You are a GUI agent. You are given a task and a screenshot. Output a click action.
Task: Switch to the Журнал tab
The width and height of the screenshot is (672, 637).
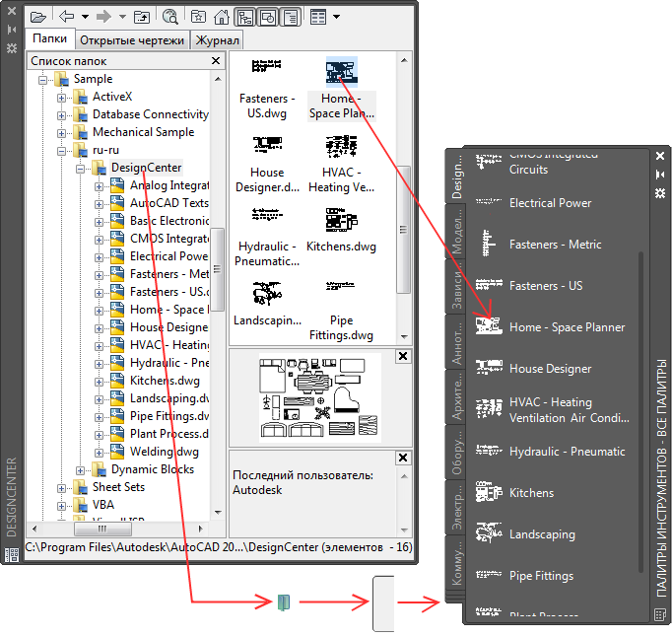pyautogui.click(x=218, y=40)
